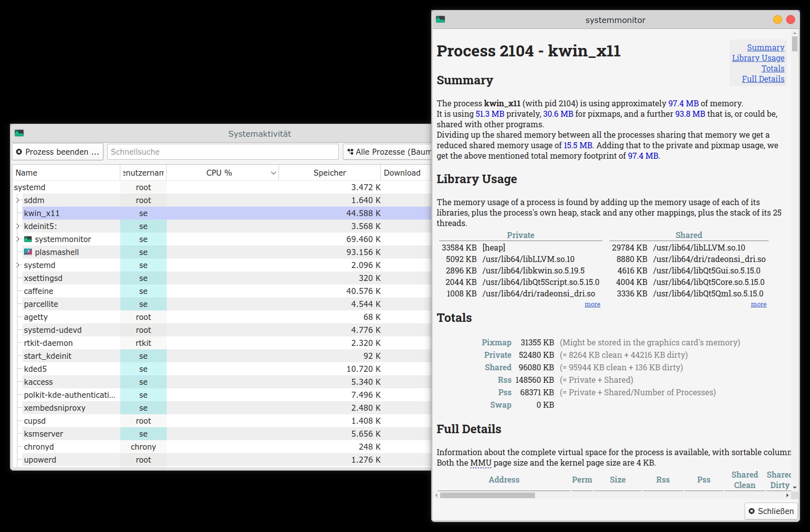Click the Pixmap totals label
Viewport: 810px width, 532px height.
[x=497, y=342]
